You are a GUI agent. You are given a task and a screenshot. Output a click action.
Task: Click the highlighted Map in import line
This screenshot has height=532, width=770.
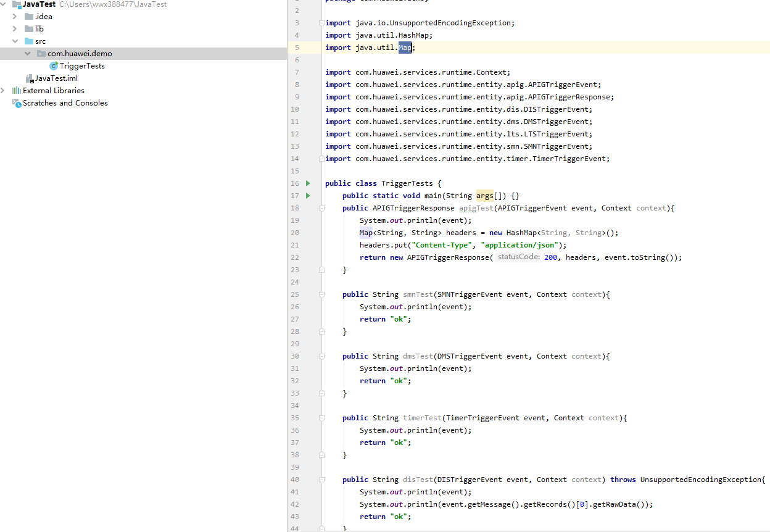point(405,48)
